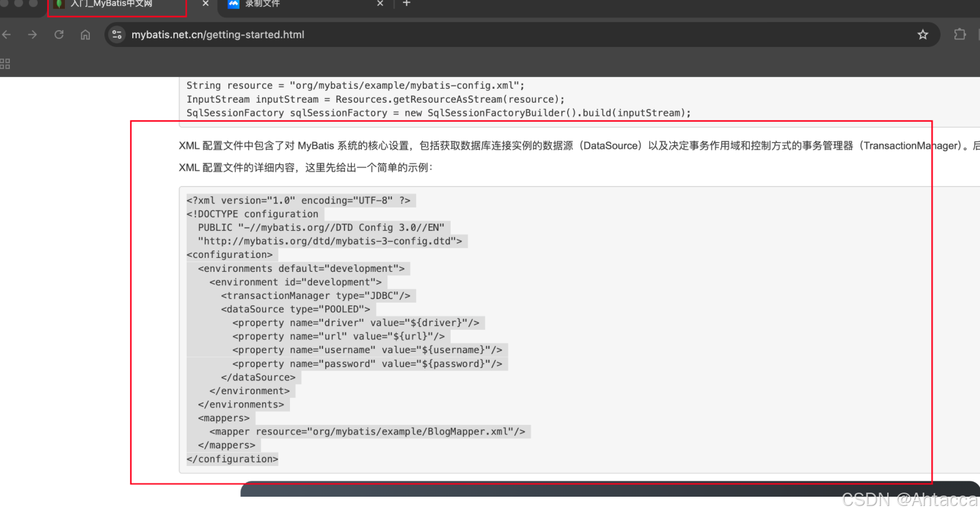Click the 'PUBLIC "-//mybatis.org//DTD Config' line
Screen dimensions: 980x517
click(321, 228)
